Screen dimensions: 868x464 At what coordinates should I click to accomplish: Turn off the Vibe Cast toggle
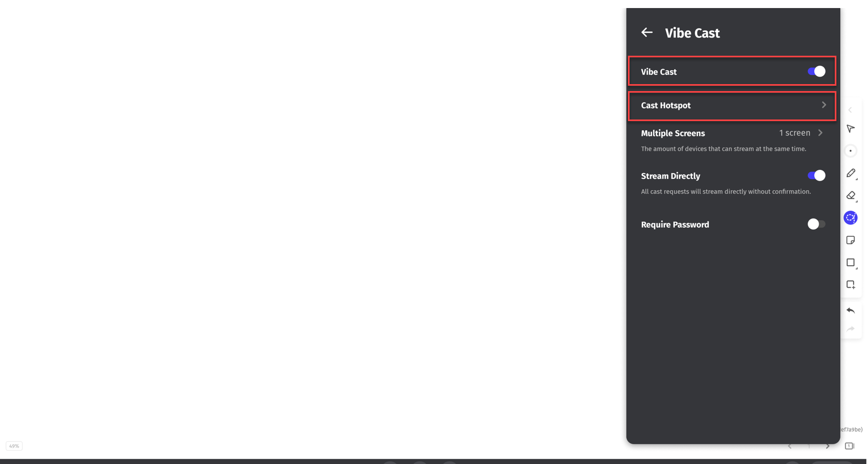[x=816, y=71]
